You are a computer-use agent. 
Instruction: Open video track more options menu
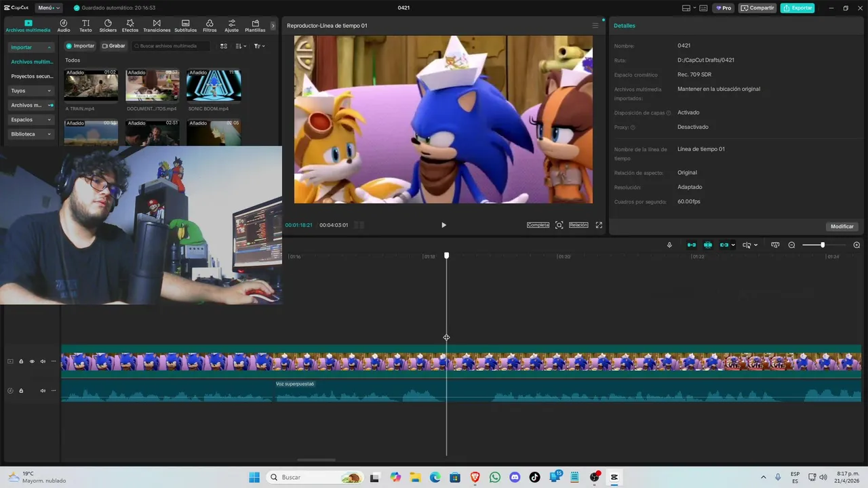tap(54, 362)
